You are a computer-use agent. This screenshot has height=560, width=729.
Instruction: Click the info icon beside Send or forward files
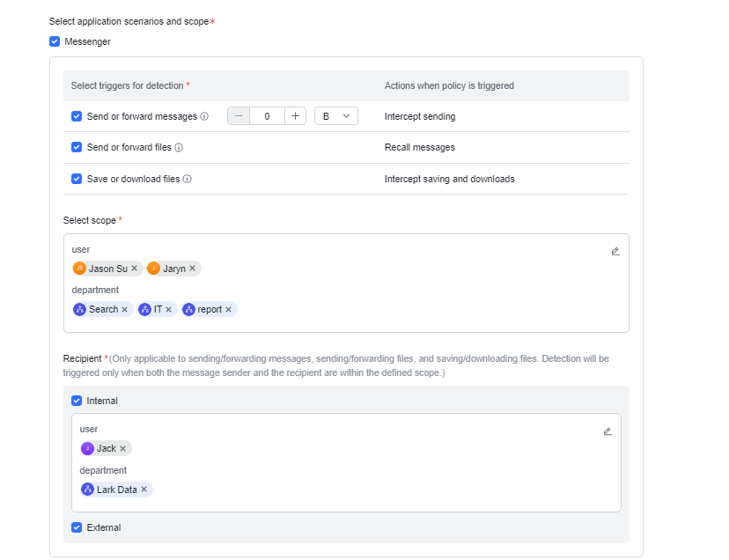coord(180,148)
